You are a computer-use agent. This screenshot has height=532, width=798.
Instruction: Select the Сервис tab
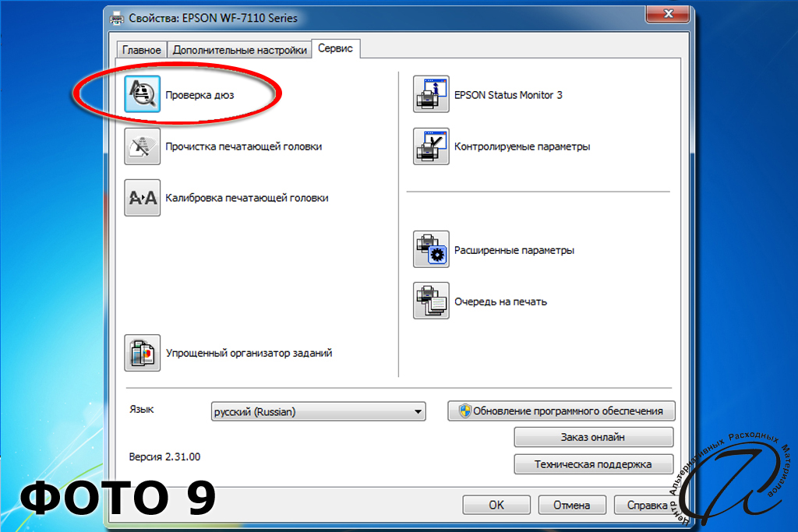pyautogui.click(x=335, y=48)
